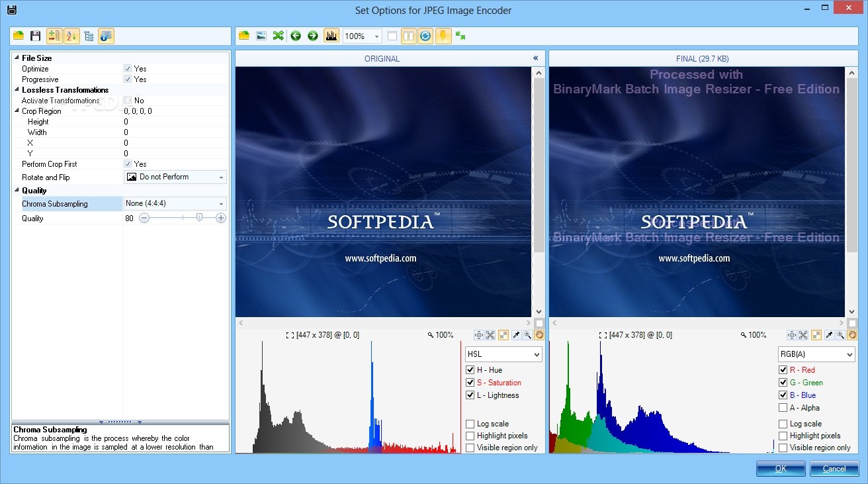The height and width of the screenshot is (484, 868).
Task: Click FINAL preview horizontal scrollbar left arrow
Action: (554, 323)
